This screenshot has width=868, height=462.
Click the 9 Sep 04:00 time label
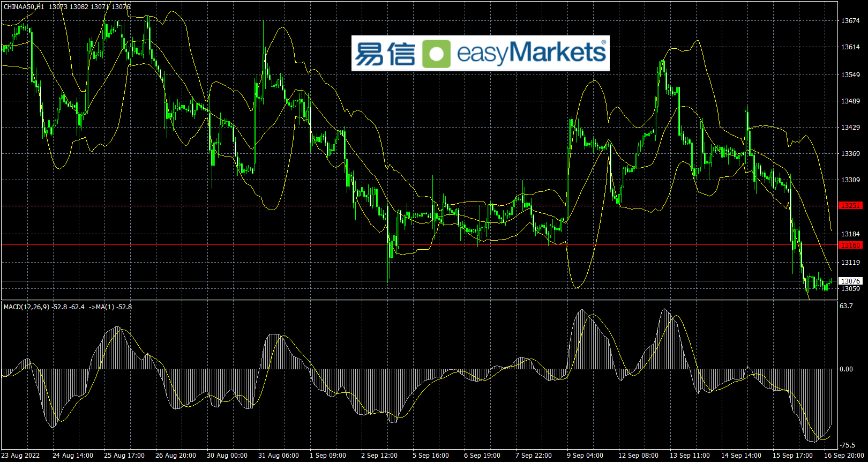coord(585,456)
